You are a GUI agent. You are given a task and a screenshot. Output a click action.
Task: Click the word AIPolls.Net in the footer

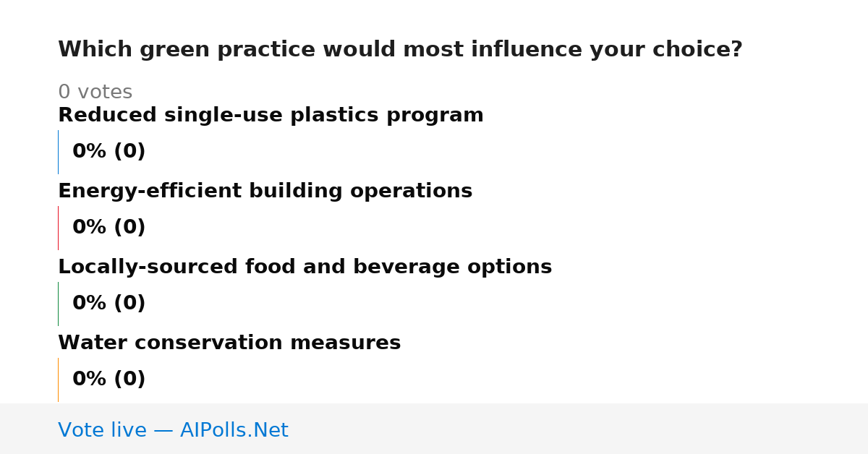tap(234, 430)
